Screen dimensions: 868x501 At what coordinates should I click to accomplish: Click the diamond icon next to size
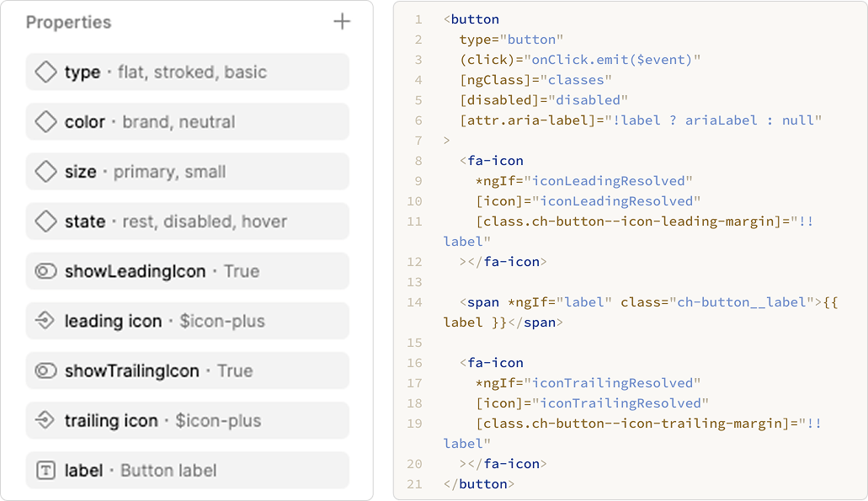click(x=45, y=172)
